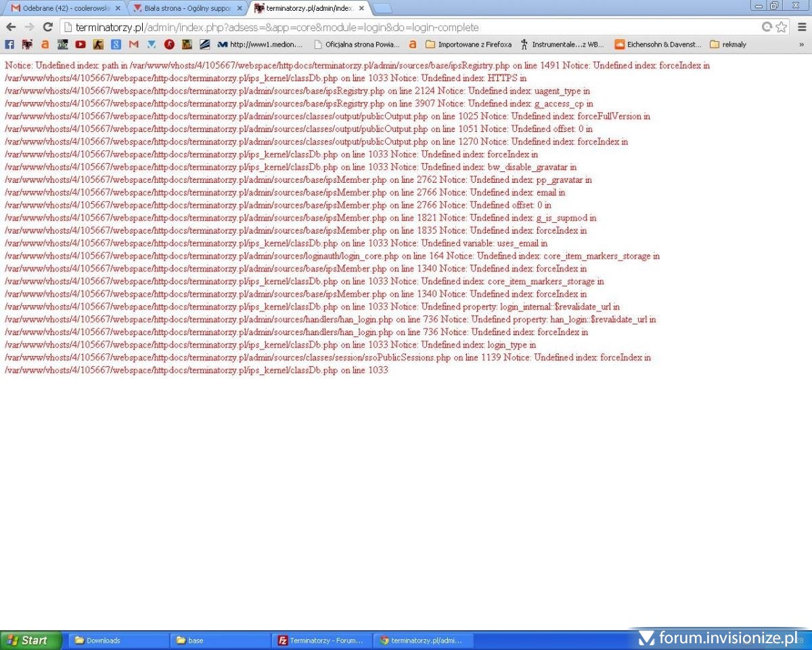Close the 'Biała strona' tab
Viewport: 812px width, 650px height.
[x=240, y=8]
